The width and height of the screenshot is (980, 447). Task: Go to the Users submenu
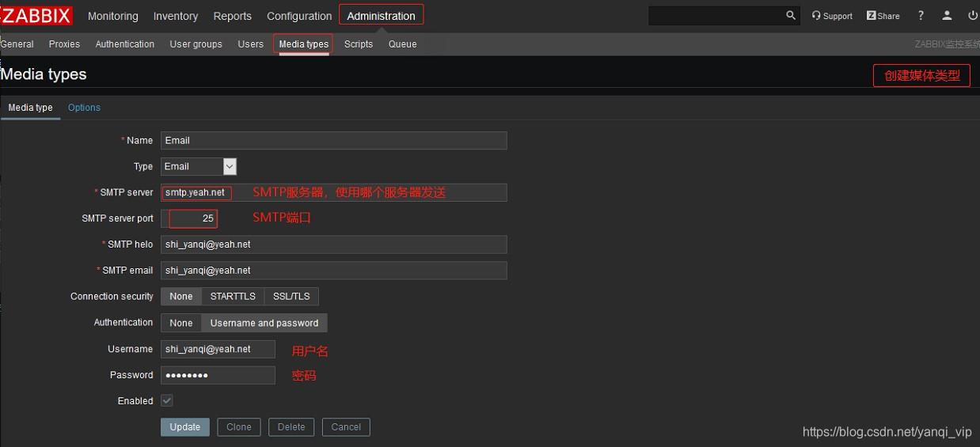tap(250, 44)
